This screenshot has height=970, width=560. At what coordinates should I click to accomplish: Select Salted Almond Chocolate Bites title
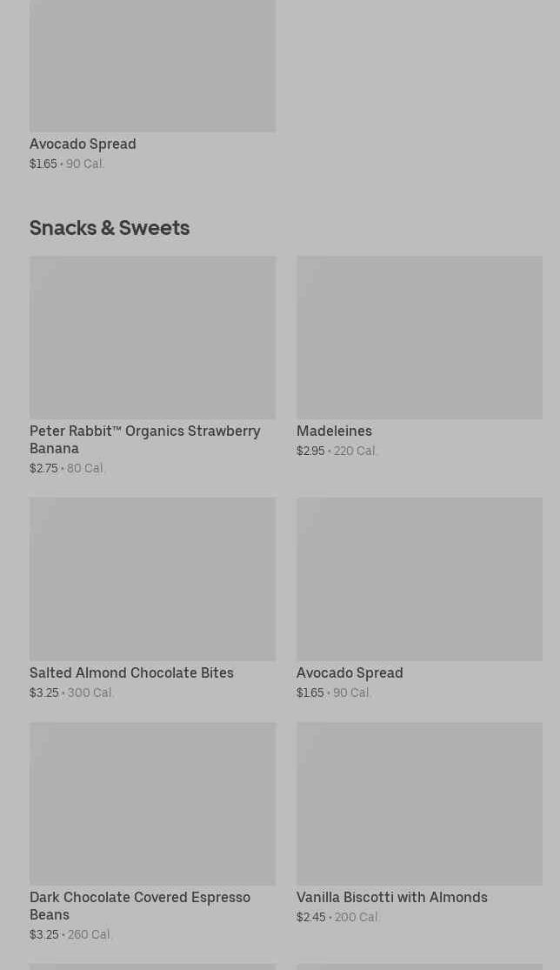[131, 673]
